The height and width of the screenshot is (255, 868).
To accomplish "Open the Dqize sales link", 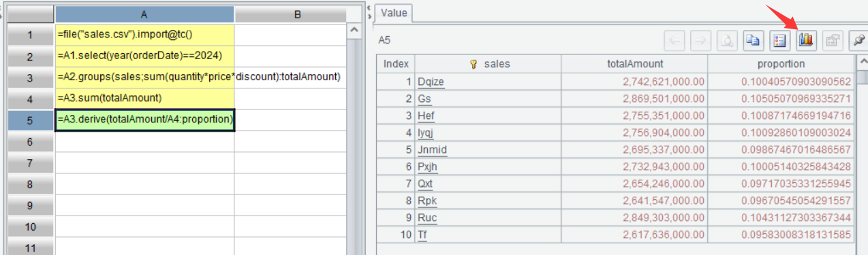I will pyautogui.click(x=431, y=82).
